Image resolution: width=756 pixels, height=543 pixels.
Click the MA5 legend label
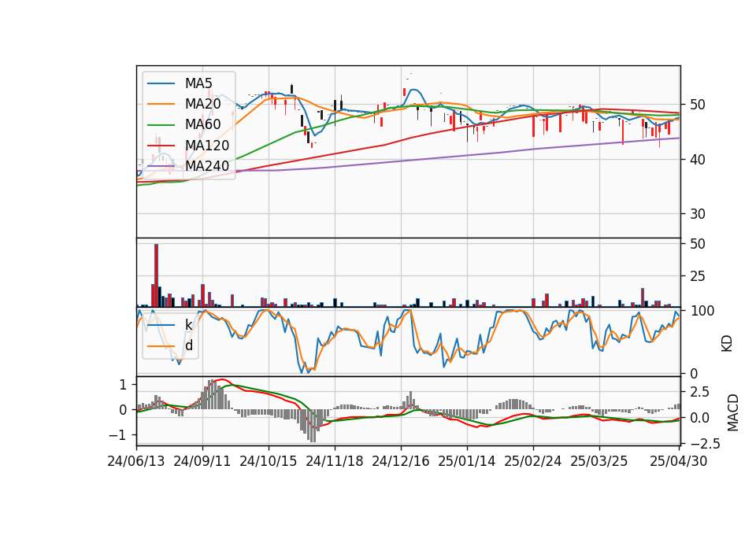point(198,83)
